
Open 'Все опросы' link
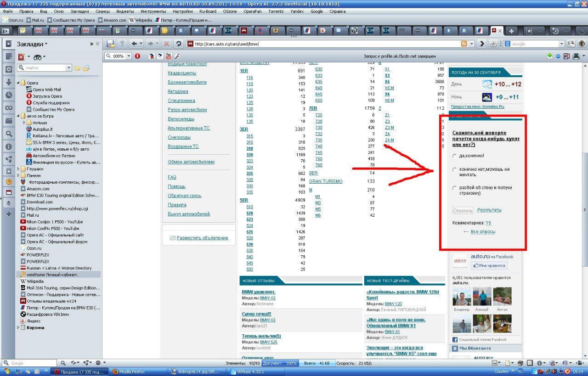click(x=483, y=232)
